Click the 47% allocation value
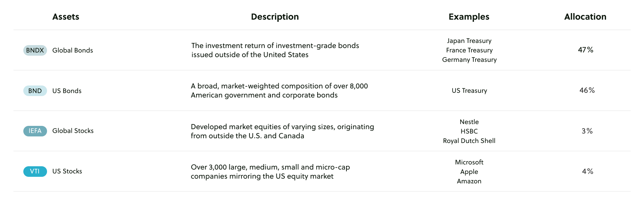The image size is (644, 203). tap(585, 50)
